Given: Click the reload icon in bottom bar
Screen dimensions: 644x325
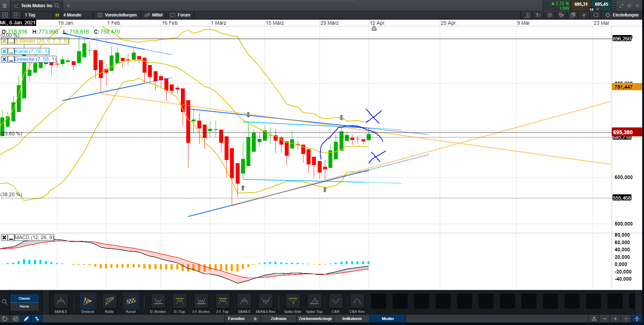Looking at the screenshot, I should [x=5, y=319].
